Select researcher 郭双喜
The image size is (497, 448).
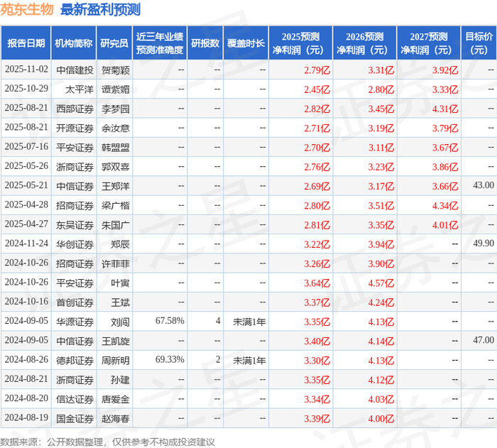(115, 167)
